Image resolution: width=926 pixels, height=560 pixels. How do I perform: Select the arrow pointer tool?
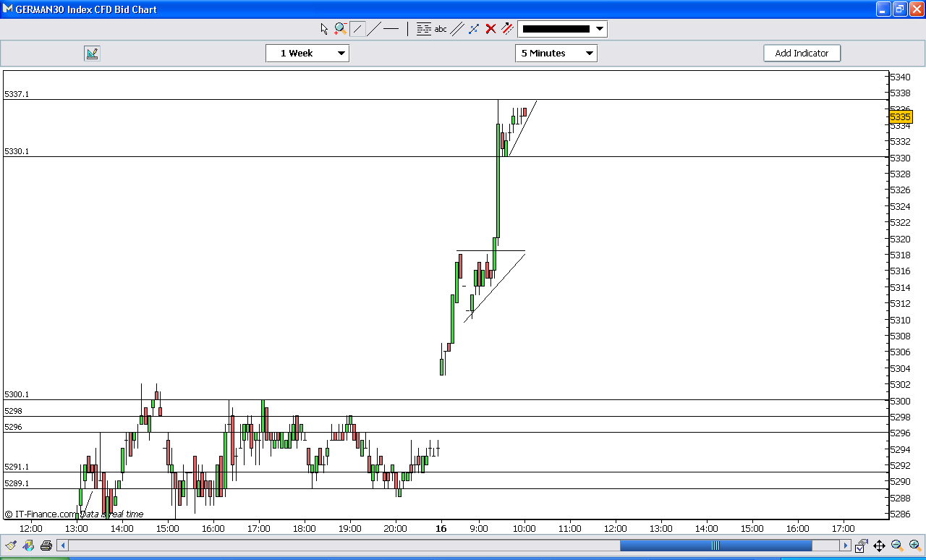point(324,29)
